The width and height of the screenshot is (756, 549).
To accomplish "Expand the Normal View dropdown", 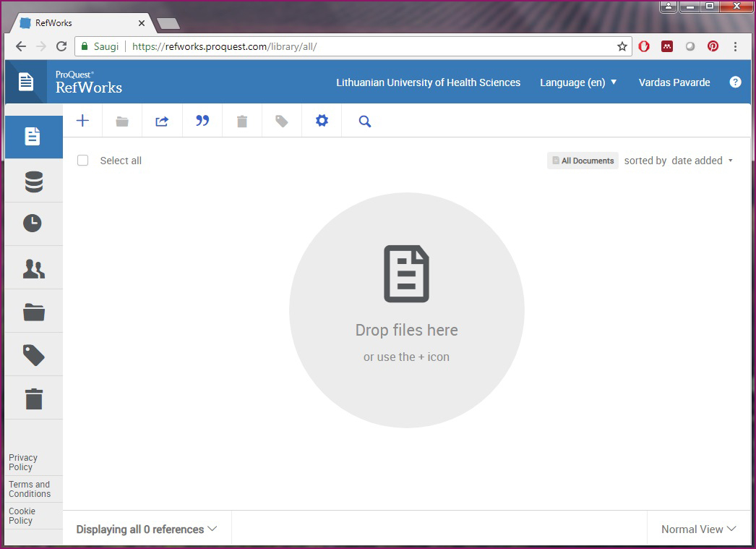I will 698,529.
